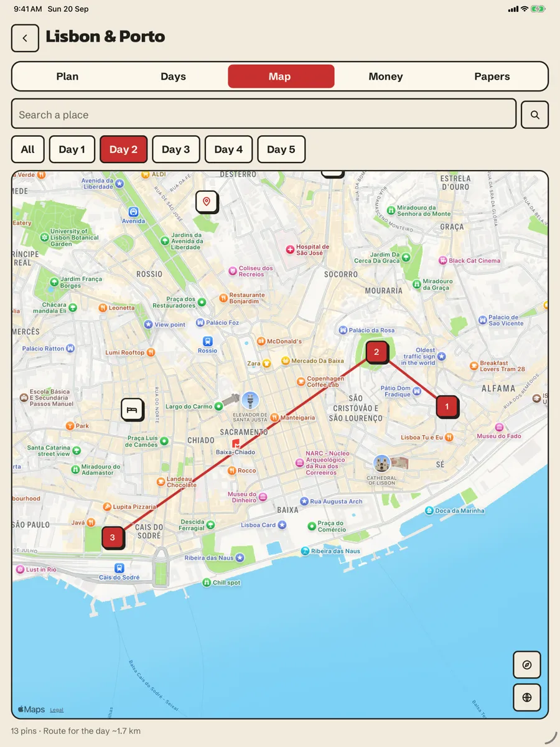Image resolution: width=560 pixels, height=747 pixels.
Task: Tap the McDonald's restaurant icon
Action: (261, 341)
